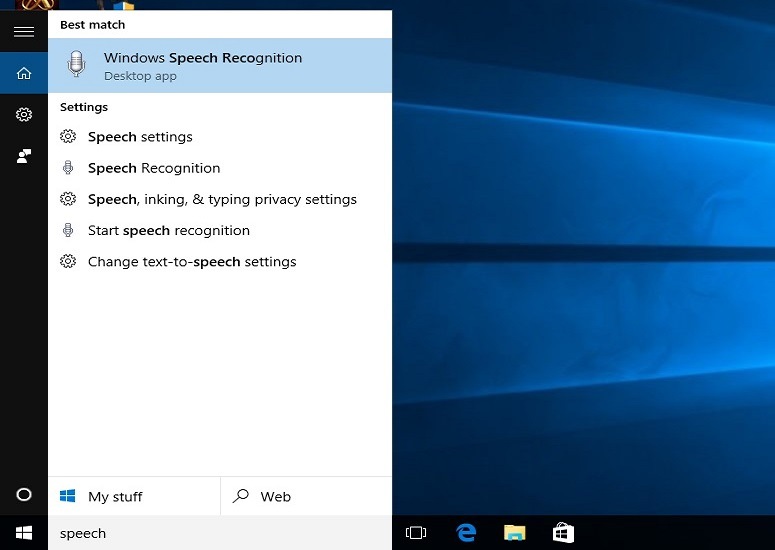
Task: Click gear icon beside Change text-to-speech settings
Action: pos(68,261)
